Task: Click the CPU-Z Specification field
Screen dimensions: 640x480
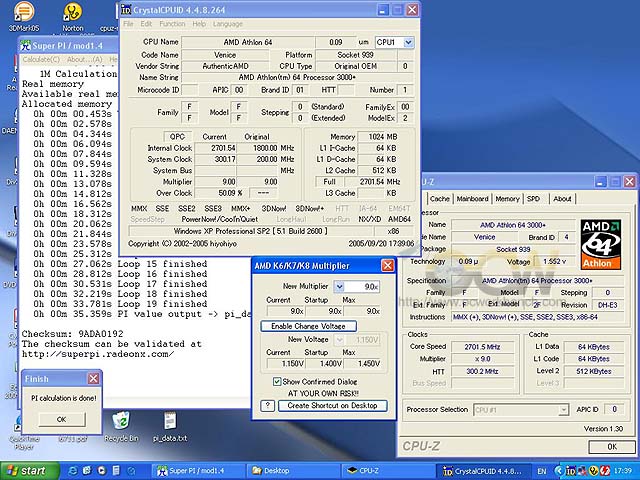Action: point(538,281)
